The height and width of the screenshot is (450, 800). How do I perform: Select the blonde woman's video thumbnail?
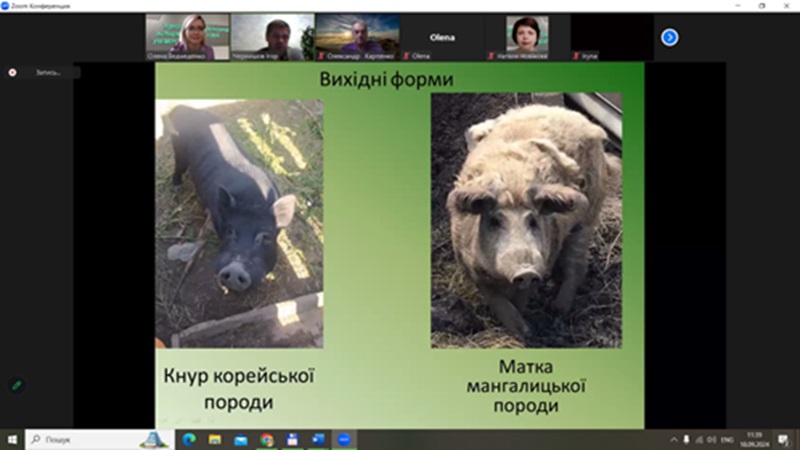click(x=187, y=37)
